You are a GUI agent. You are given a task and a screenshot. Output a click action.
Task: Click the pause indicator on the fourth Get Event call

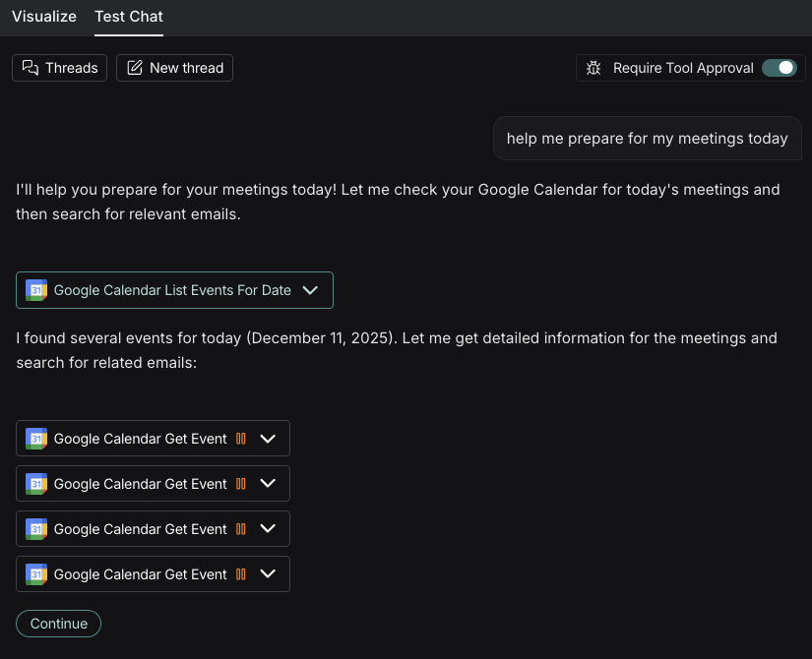coord(240,573)
